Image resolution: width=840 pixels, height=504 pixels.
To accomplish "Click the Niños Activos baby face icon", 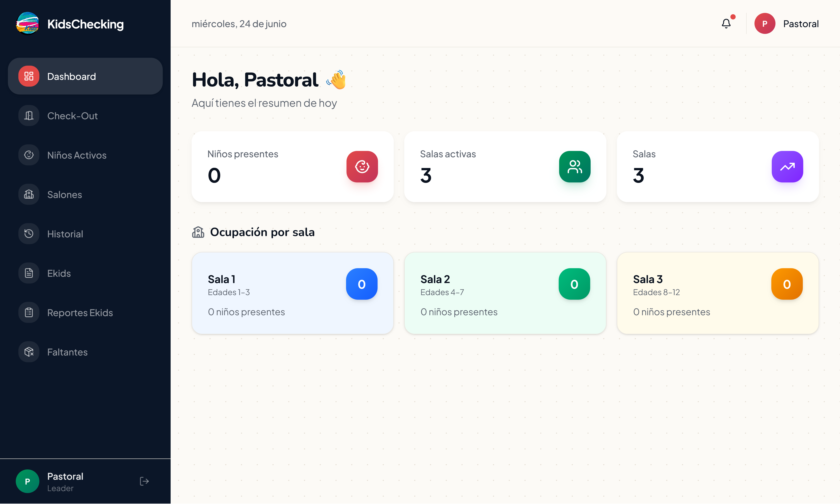I will 29,155.
